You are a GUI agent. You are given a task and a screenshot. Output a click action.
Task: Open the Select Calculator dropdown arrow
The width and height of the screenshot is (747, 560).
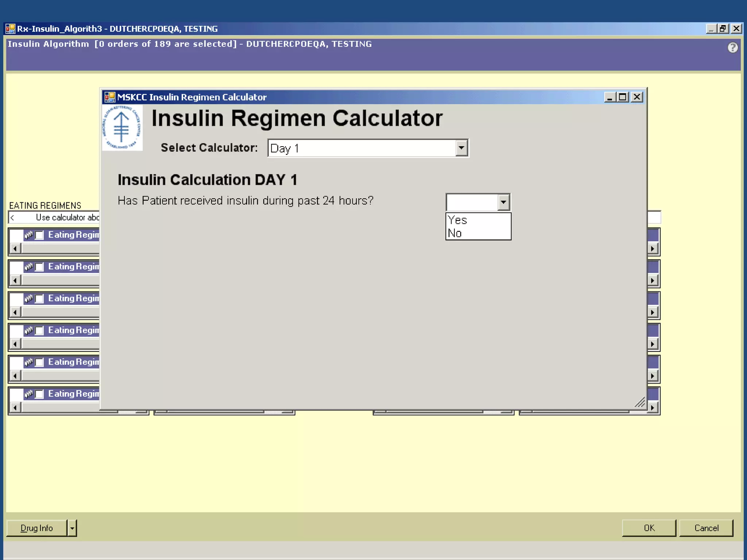461,148
